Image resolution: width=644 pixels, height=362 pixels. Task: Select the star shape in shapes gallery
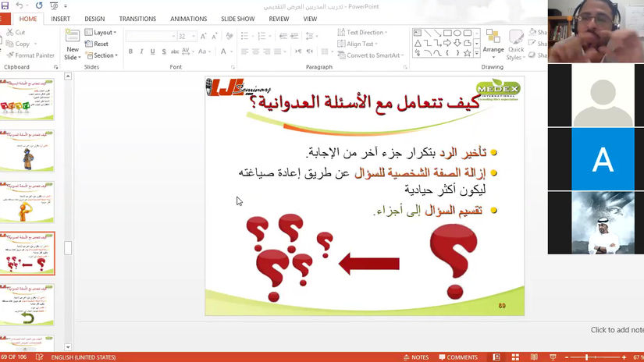point(467,52)
